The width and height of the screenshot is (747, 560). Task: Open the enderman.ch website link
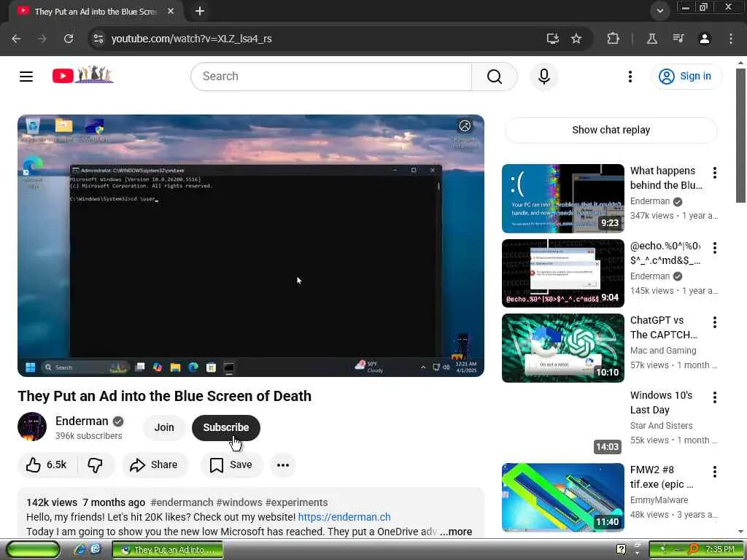pyautogui.click(x=344, y=517)
